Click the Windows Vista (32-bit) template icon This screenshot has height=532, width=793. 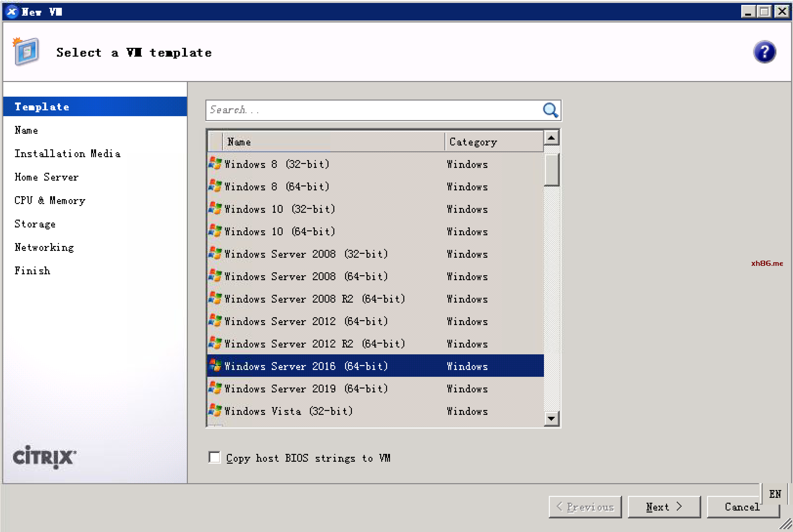pos(215,411)
